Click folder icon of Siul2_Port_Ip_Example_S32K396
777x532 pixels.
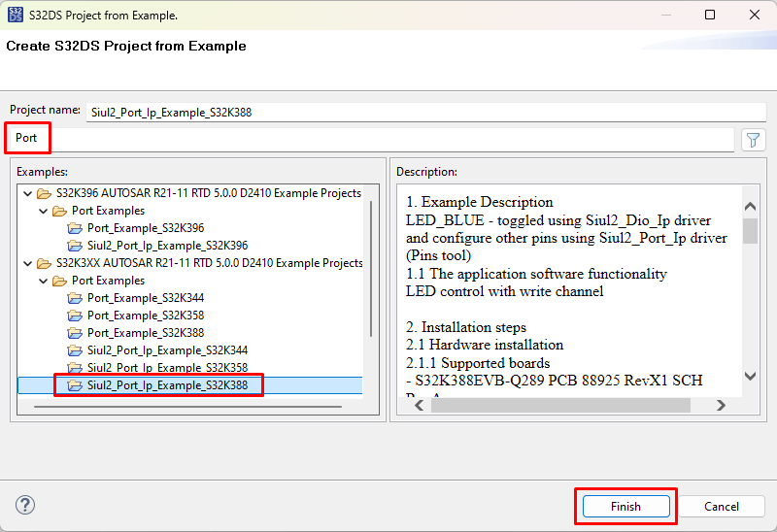(x=75, y=246)
